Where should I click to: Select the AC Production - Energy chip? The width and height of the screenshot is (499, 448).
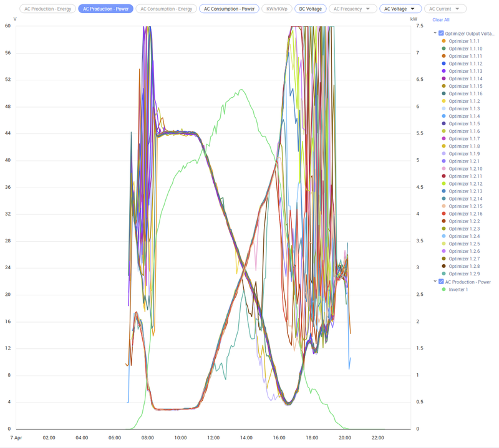click(48, 9)
